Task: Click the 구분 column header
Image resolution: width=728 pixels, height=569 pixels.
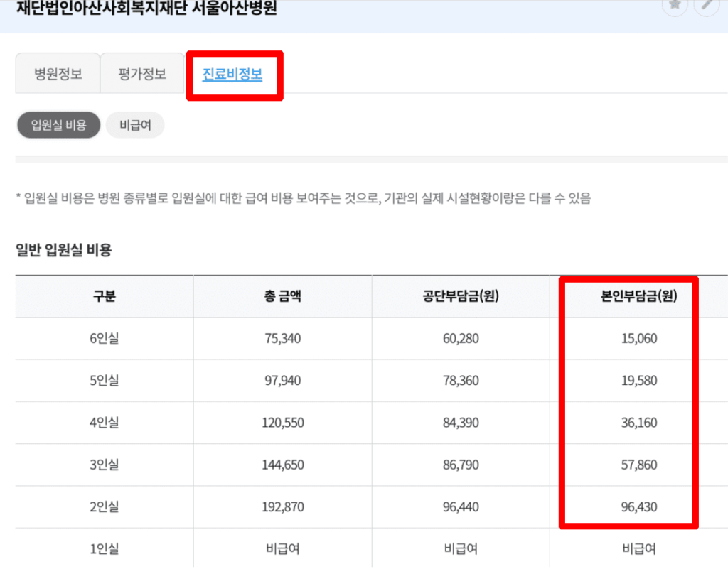Action: [x=105, y=296]
